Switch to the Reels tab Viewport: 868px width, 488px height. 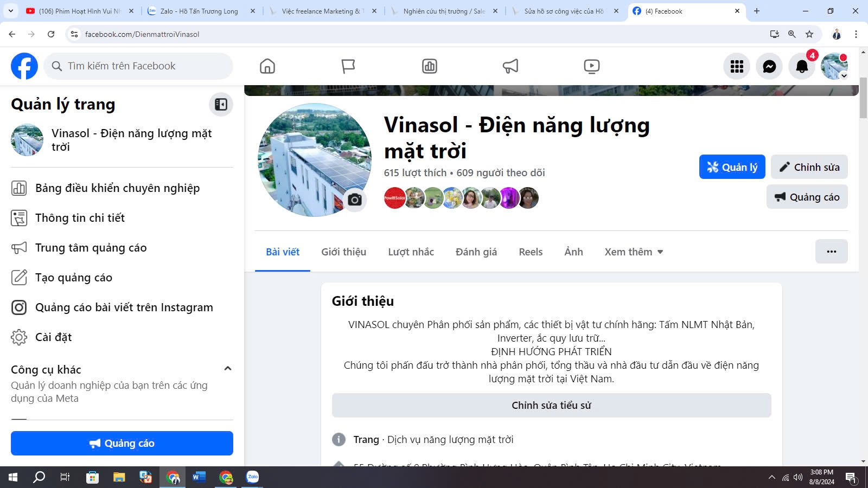[x=531, y=252]
